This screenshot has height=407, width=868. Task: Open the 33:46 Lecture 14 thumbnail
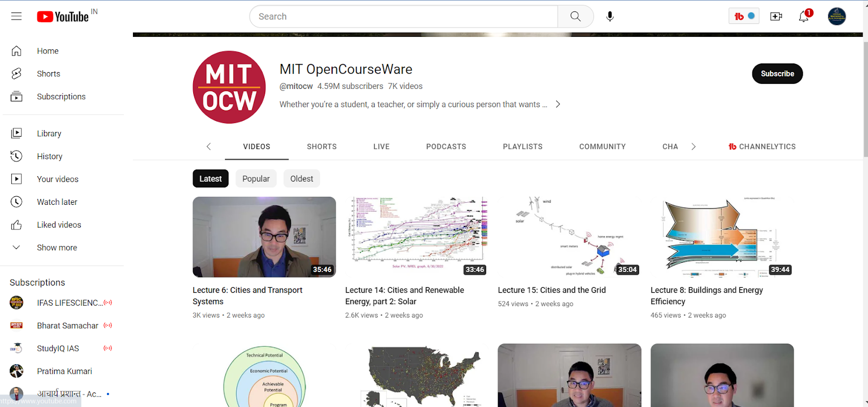tap(417, 237)
